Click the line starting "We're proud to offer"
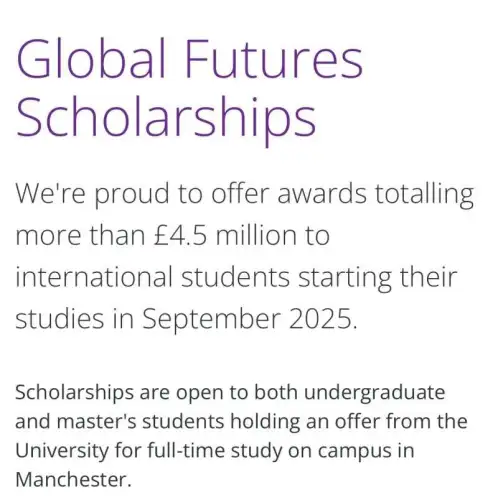The width and height of the screenshot is (498, 500). [x=245, y=195]
